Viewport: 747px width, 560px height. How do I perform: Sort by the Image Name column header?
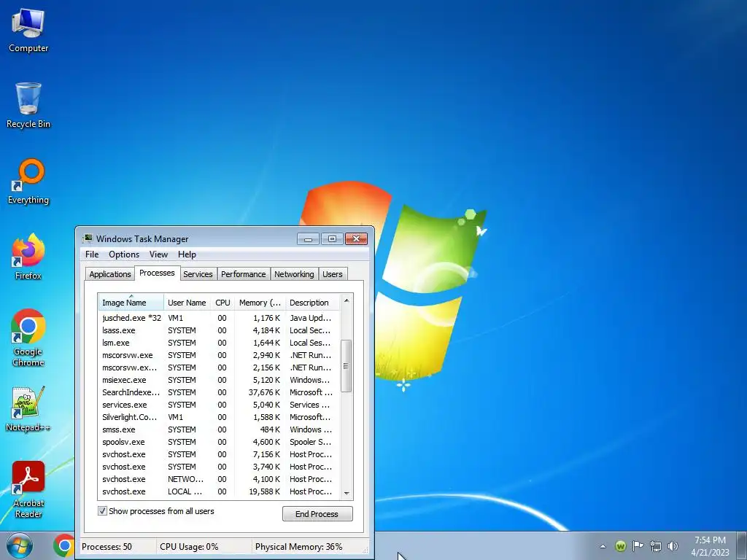131,303
